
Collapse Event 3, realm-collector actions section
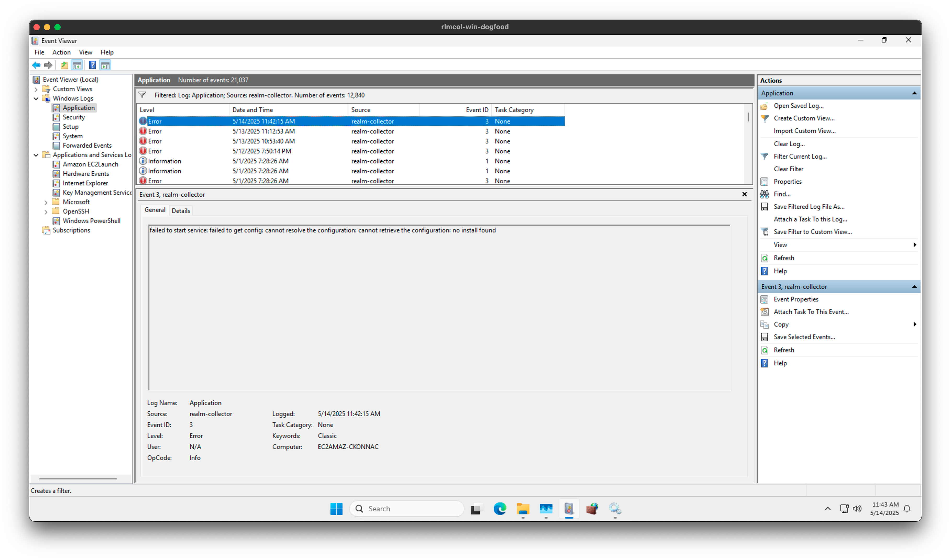pos(914,287)
